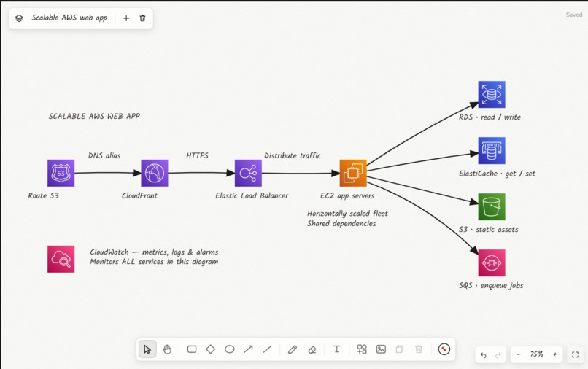Select the SQS queue icon
Image resolution: width=588 pixels, height=369 pixels.
(492, 263)
